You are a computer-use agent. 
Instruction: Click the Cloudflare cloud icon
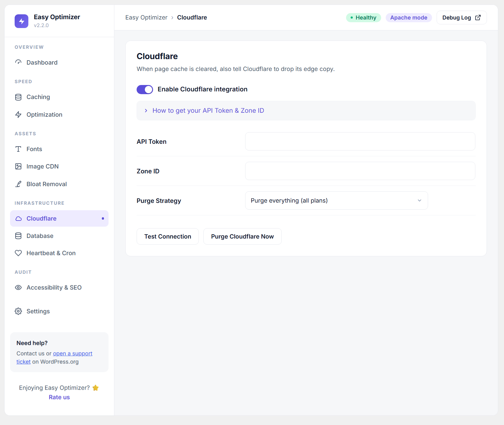click(19, 218)
